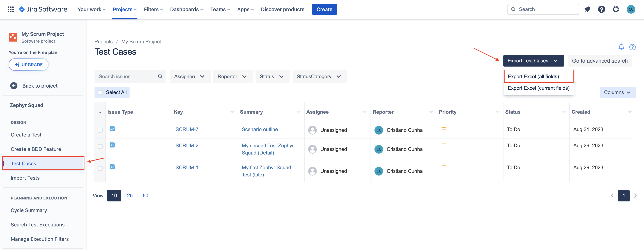Click the priority icon in SCRUM-7 row
The width and height of the screenshot is (644, 250).
pyautogui.click(x=443, y=129)
